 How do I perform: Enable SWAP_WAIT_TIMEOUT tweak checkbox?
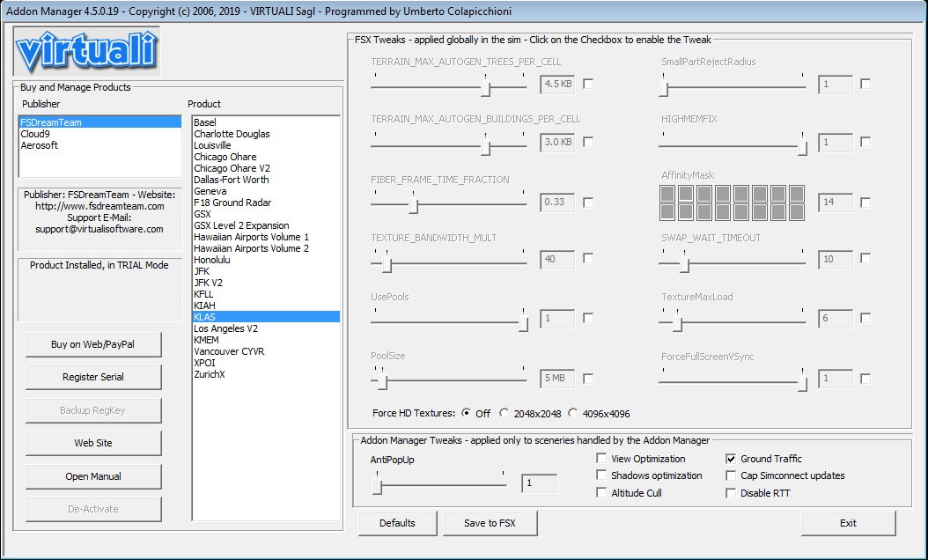[865, 258]
